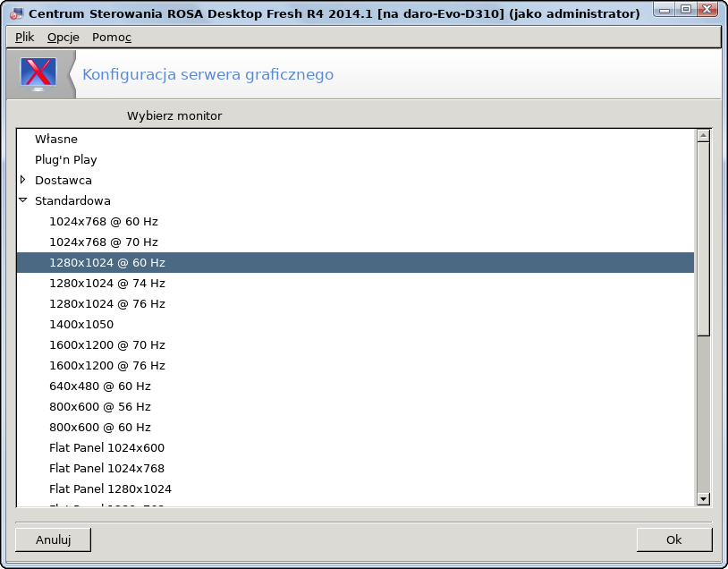The height and width of the screenshot is (569, 728).
Task: Click the monitor list scrollbar thumb
Action: click(703, 239)
